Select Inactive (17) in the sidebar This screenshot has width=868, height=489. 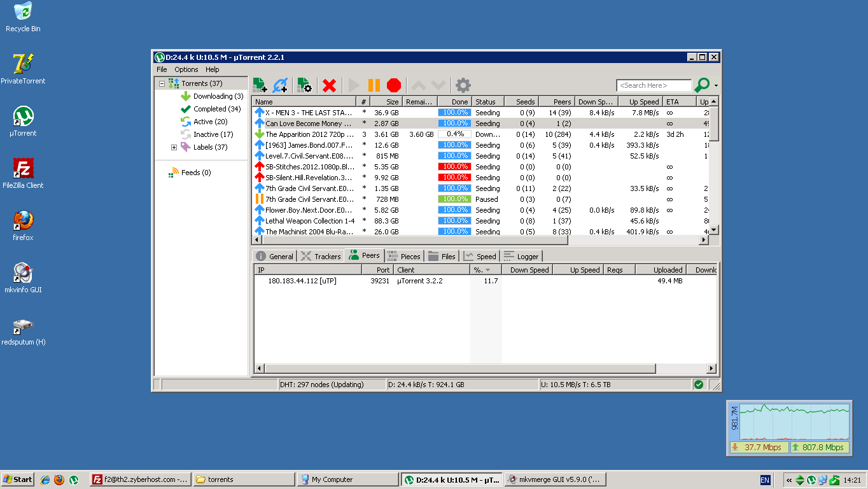(213, 134)
